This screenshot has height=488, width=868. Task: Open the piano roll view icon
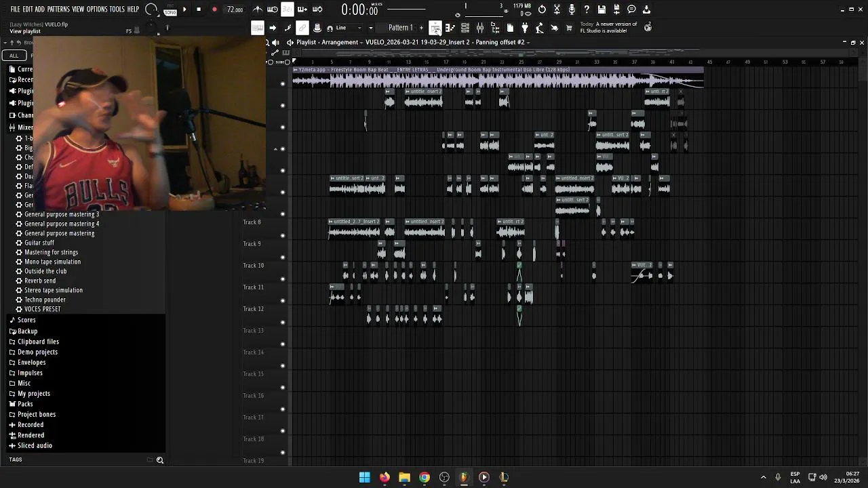[450, 28]
